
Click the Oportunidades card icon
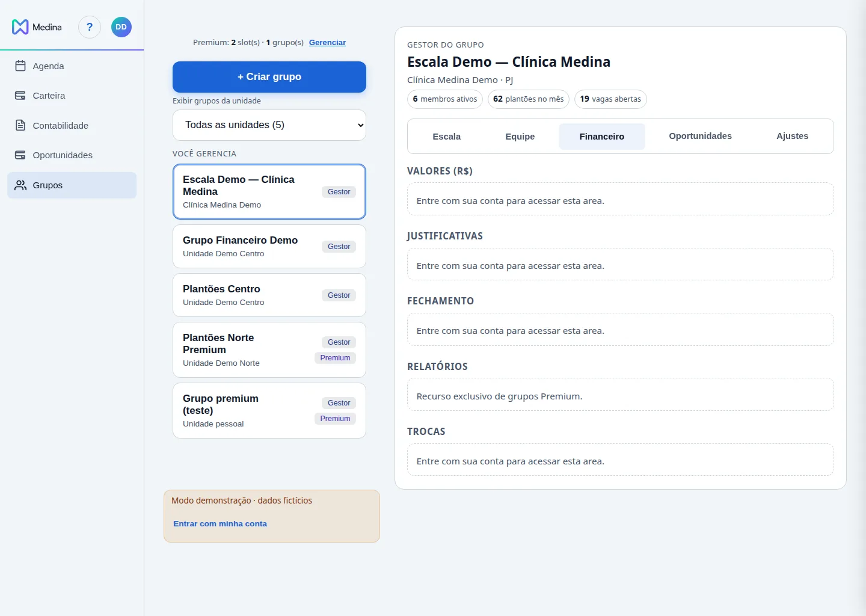pos(20,155)
